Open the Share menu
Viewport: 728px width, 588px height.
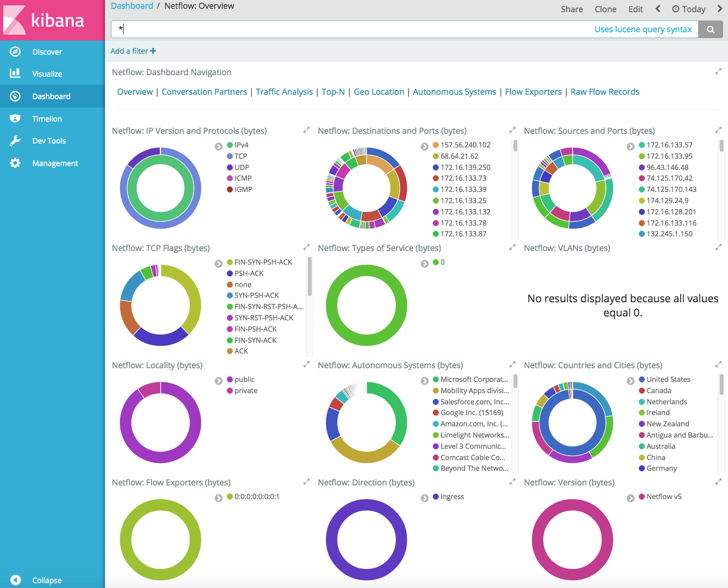pos(572,9)
